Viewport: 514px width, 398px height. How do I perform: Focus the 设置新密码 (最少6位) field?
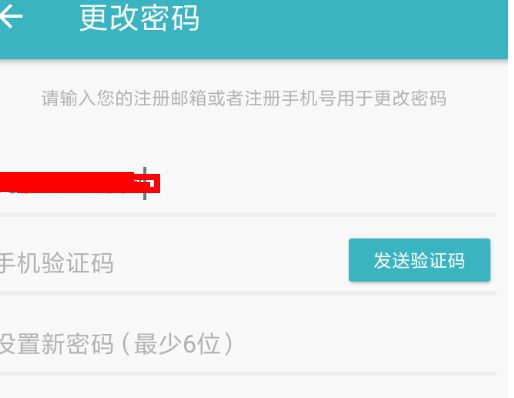click(x=248, y=344)
